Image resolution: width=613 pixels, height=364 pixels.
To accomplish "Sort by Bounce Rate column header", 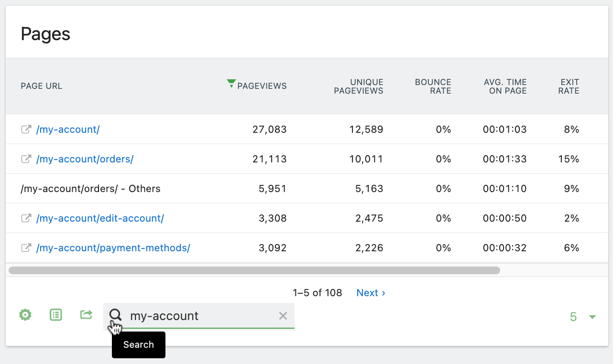I will click(433, 86).
